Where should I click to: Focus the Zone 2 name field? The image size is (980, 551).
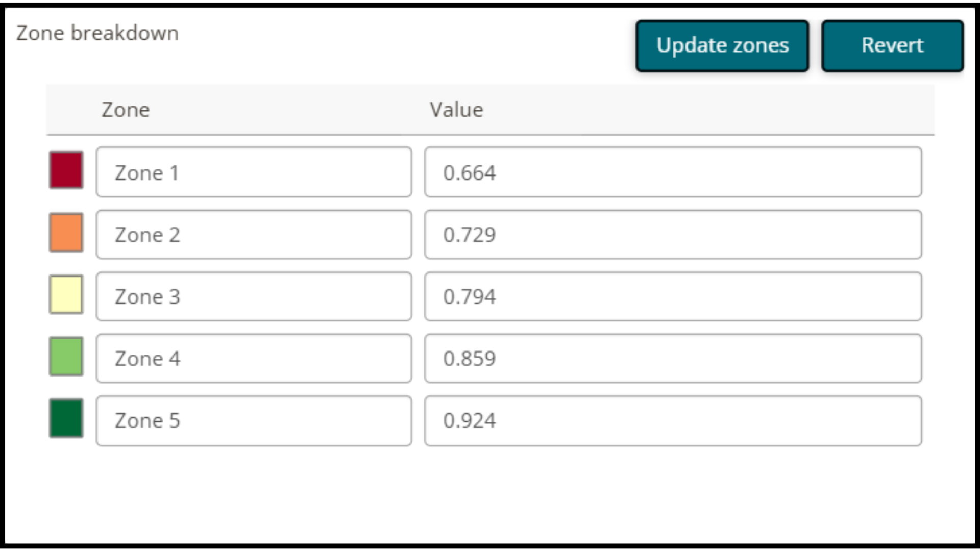[254, 235]
